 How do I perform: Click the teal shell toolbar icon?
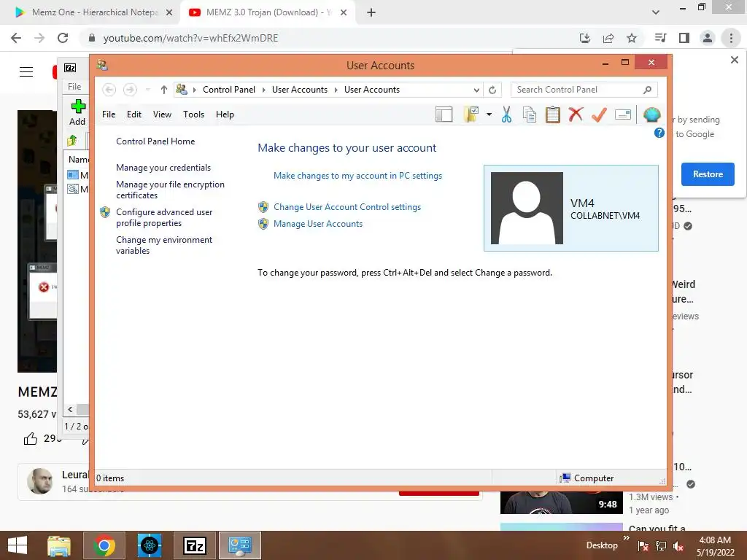pyautogui.click(x=651, y=114)
